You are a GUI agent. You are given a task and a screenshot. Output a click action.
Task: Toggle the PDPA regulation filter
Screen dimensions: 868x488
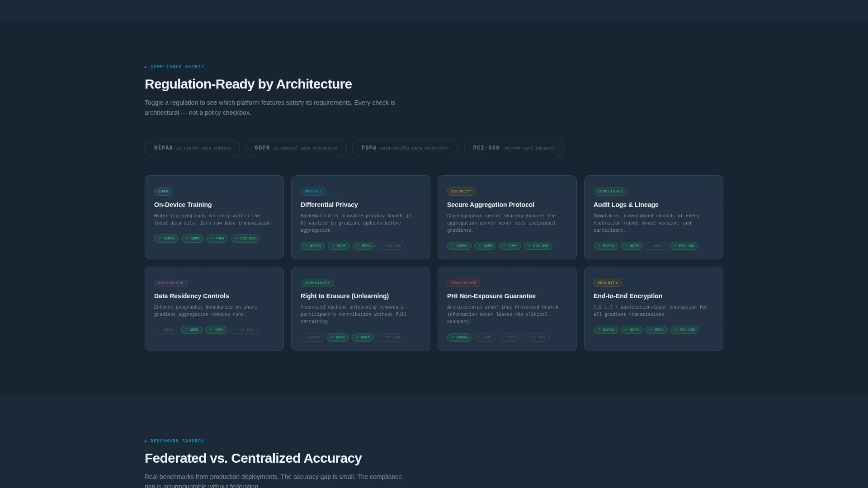[405, 148]
